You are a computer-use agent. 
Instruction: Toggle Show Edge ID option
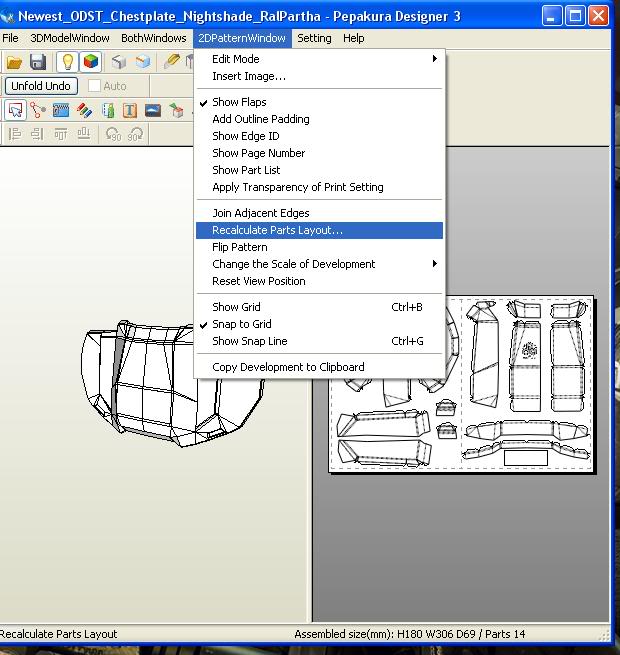click(x=319, y=136)
